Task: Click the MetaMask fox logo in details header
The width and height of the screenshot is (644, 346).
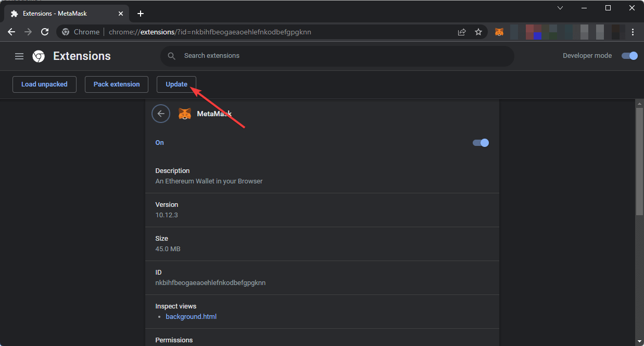Action: (185, 114)
